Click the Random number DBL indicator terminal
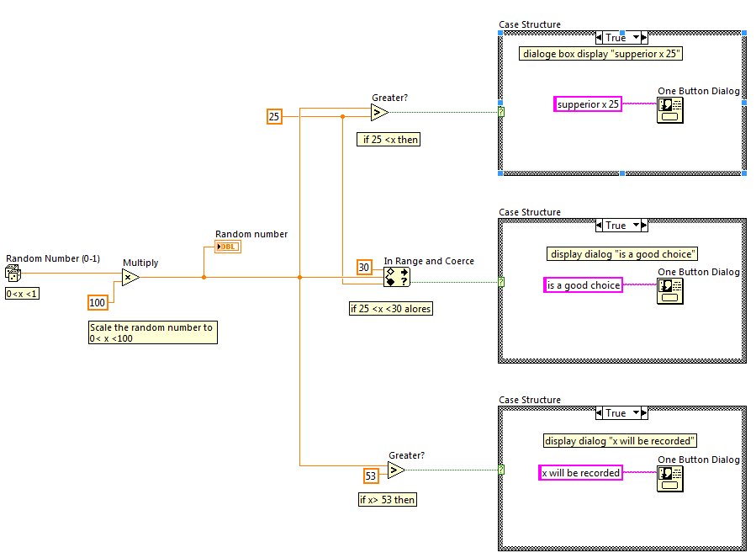756x558 pixels. pos(228,247)
